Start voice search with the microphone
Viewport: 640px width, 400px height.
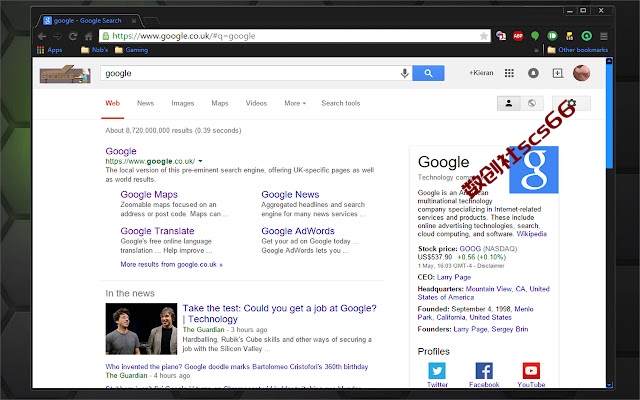[404, 73]
